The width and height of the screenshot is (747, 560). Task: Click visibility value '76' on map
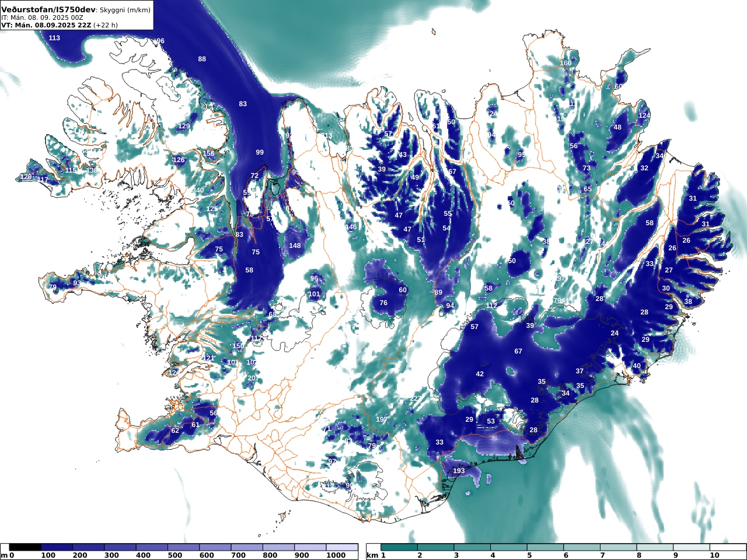click(x=383, y=303)
